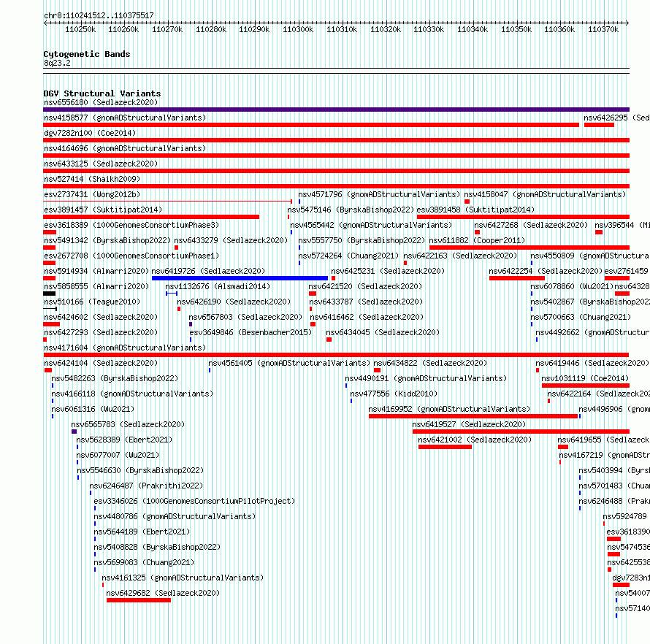The image size is (650, 644).
Task: Open variant nsv6434822 (Sedlazeck2020)
Action: 430,363
